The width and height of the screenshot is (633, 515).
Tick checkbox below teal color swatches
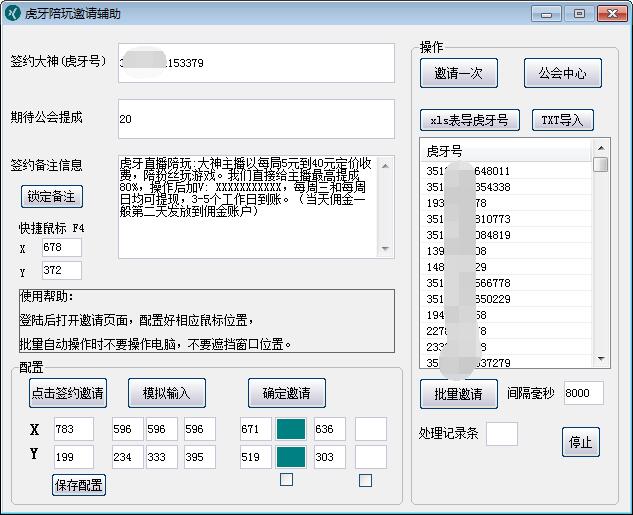pos(286,479)
